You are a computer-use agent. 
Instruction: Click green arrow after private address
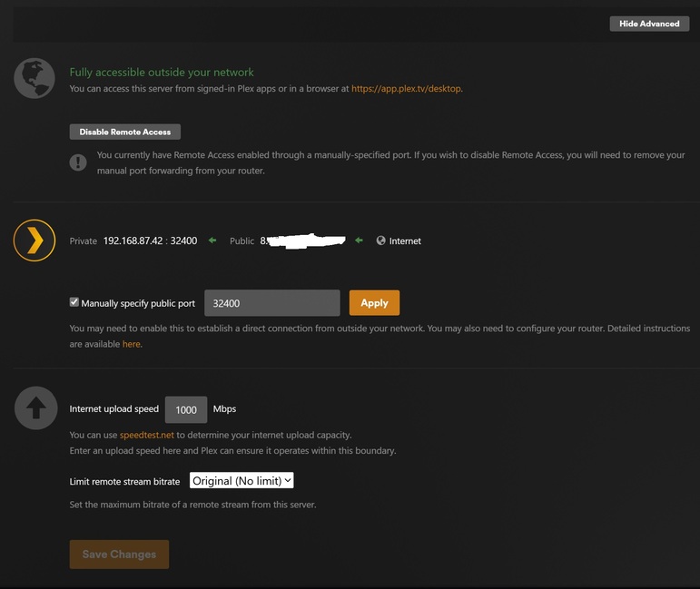pos(212,241)
